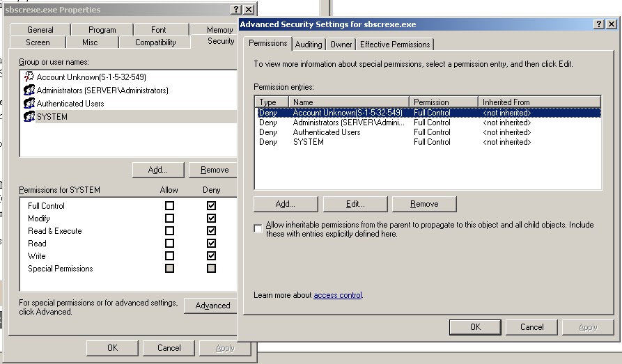Select Account Unknown in group names list
This screenshot has width=622, height=364.
127,77
